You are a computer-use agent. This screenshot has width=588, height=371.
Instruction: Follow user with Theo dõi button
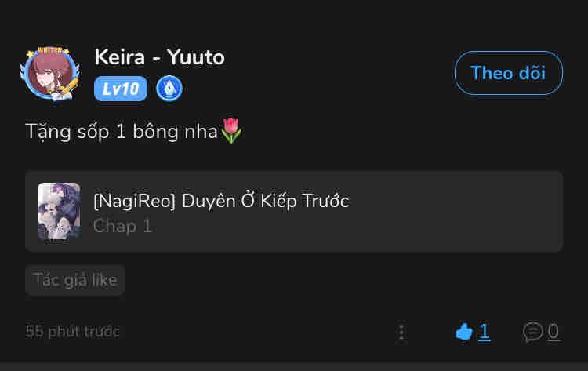pyautogui.click(x=508, y=73)
